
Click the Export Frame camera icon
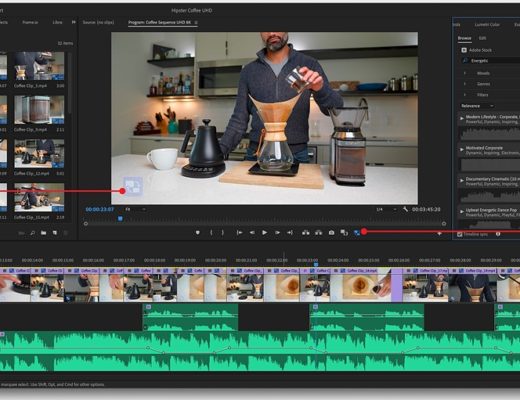331,232
